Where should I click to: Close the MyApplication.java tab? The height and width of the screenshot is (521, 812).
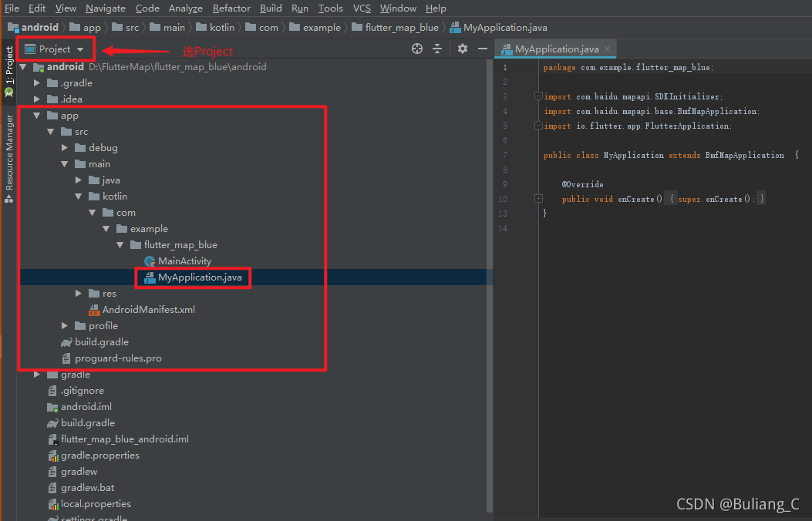(608, 49)
